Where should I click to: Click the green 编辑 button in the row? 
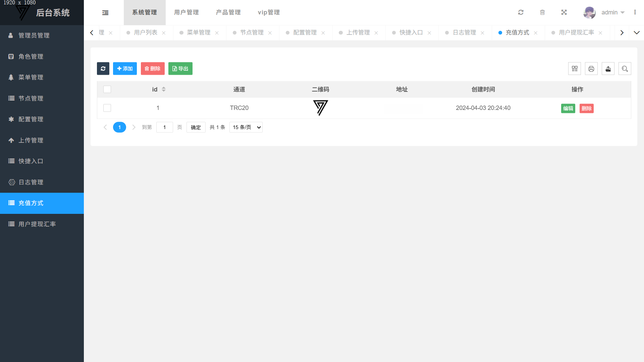568,108
